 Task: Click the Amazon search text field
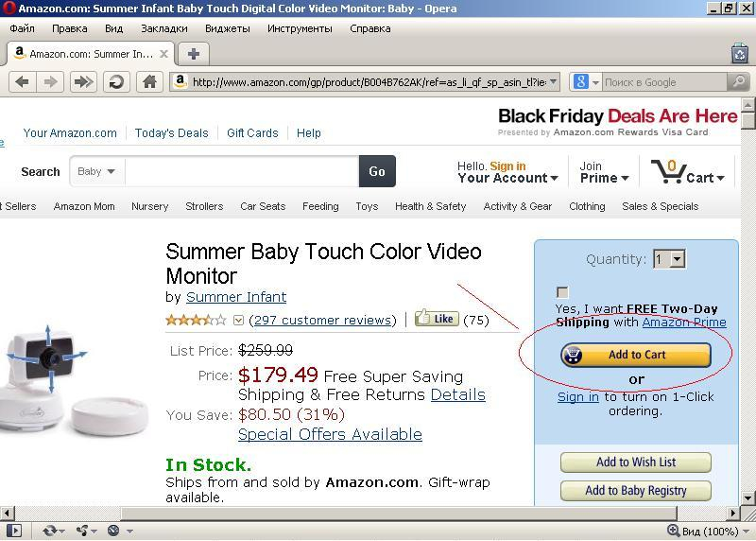click(x=241, y=172)
